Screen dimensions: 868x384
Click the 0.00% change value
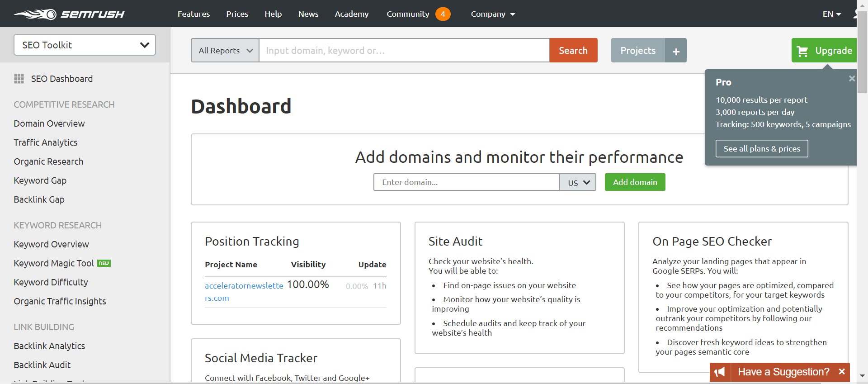point(357,286)
